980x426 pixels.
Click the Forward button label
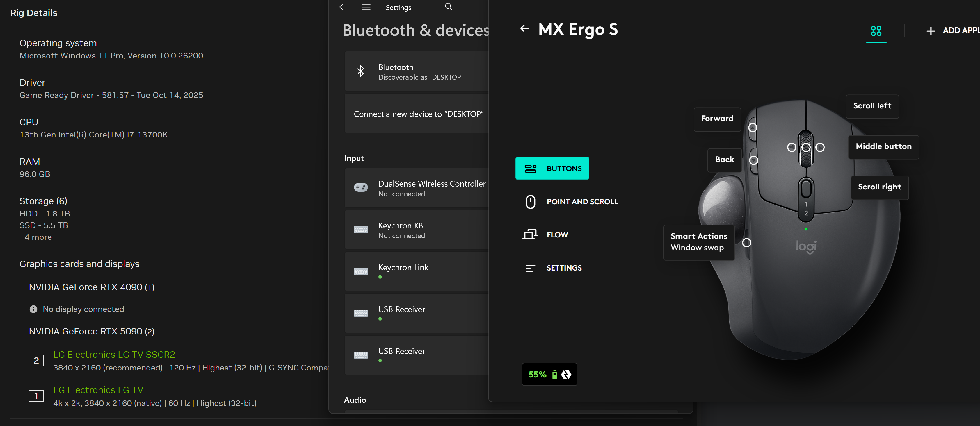[717, 119]
